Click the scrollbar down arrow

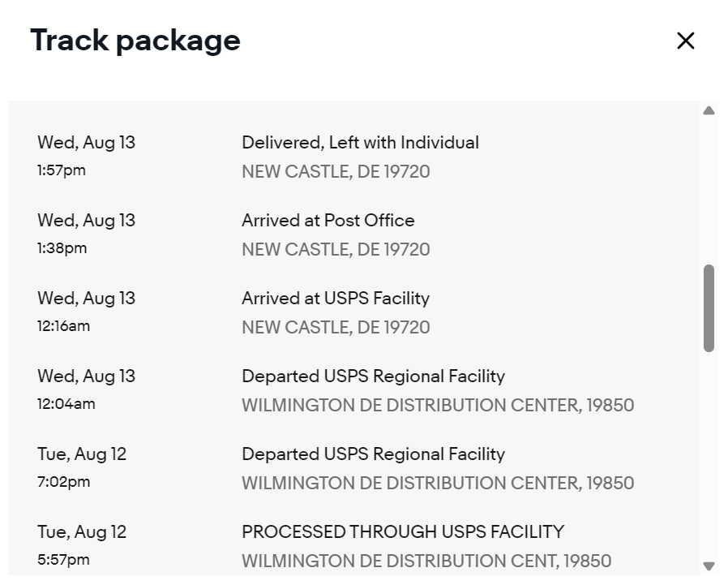click(709, 566)
